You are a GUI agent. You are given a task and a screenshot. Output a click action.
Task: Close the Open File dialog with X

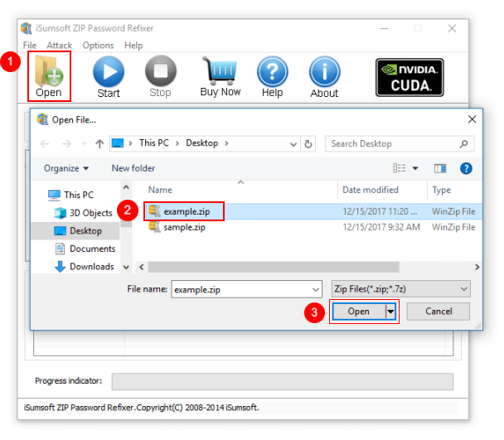click(x=472, y=119)
